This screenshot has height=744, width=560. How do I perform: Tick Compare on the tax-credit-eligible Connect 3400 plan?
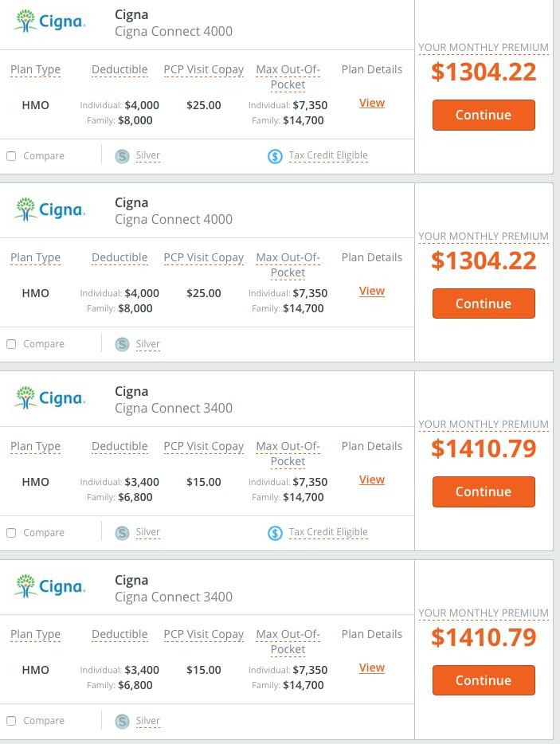(x=11, y=533)
